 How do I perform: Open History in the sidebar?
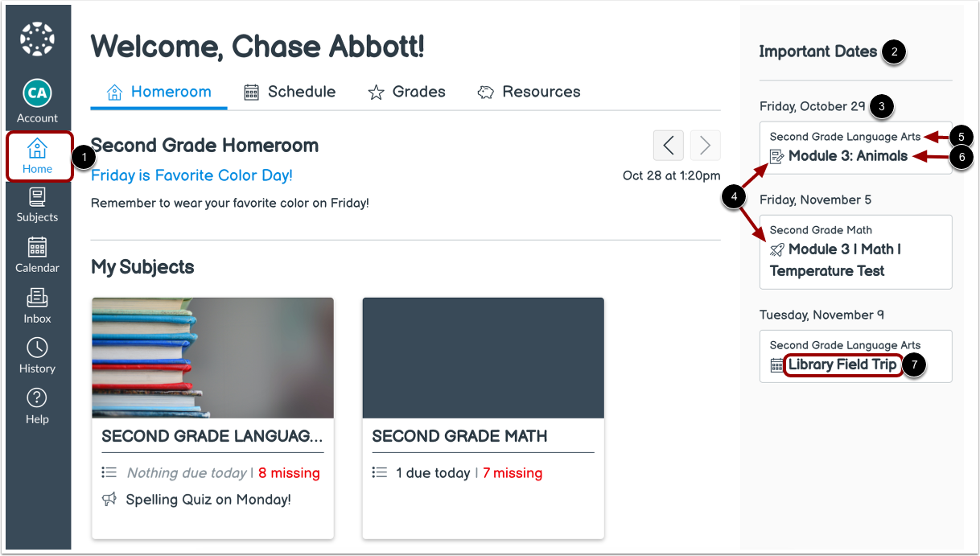pyautogui.click(x=37, y=356)
